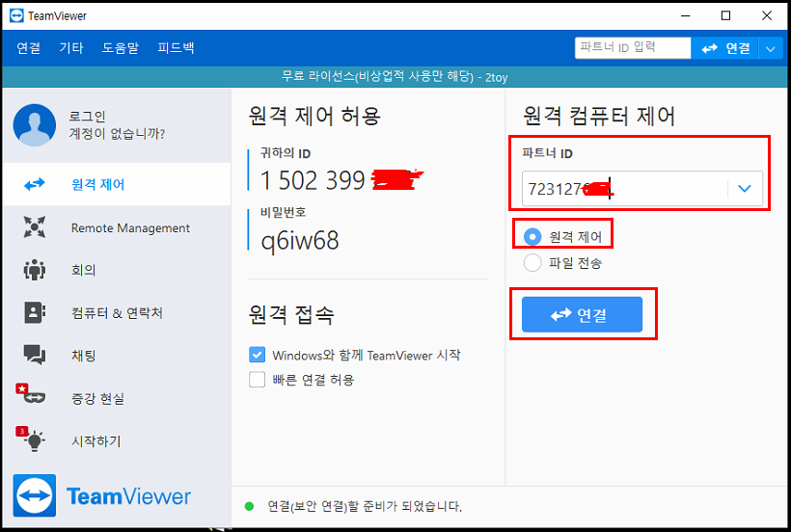This screenshot has height=532, width=791.
Task: Click the 로그인 link
Action: [x=87, y=117]
